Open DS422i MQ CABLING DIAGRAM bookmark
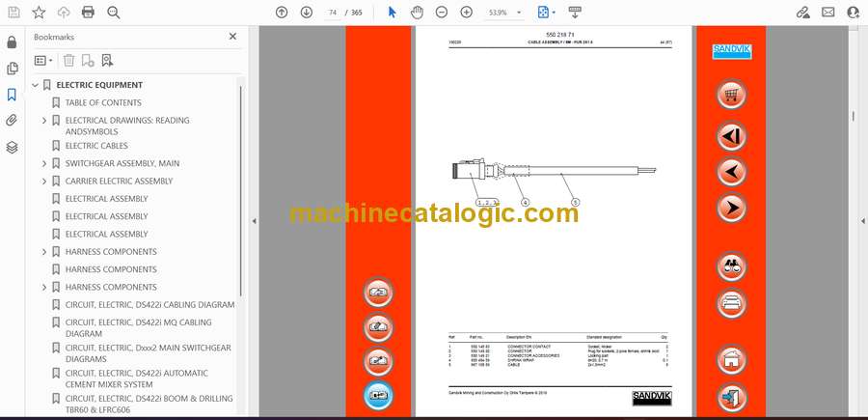The image size is (868, 420). [x=138, y=328]
